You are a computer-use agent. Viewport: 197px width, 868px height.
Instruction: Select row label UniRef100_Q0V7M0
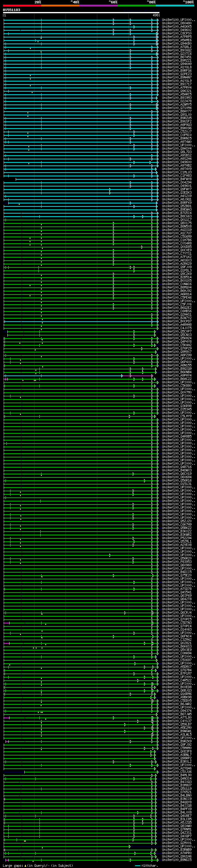pos(177,392)
